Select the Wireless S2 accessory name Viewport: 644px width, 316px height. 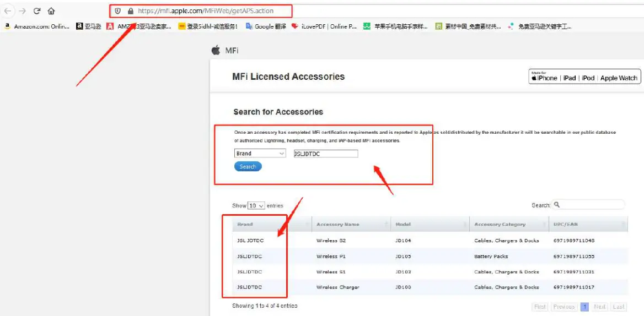331,241
